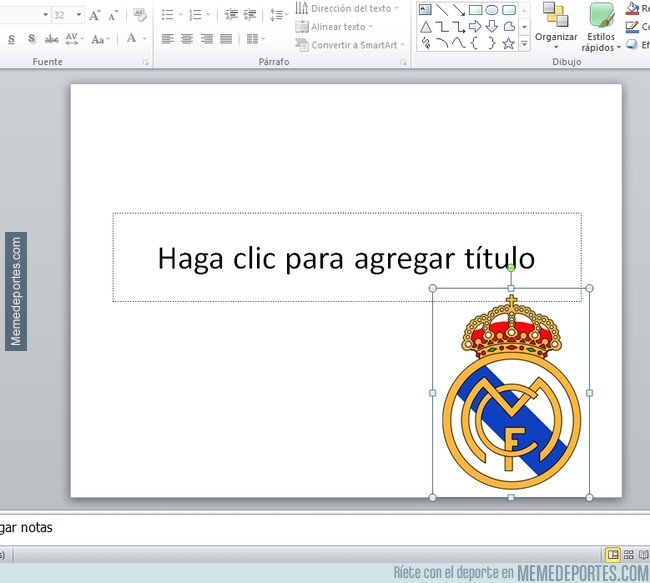Select the five-point star shape
650x583 pixels.
[x=509, y=43]
